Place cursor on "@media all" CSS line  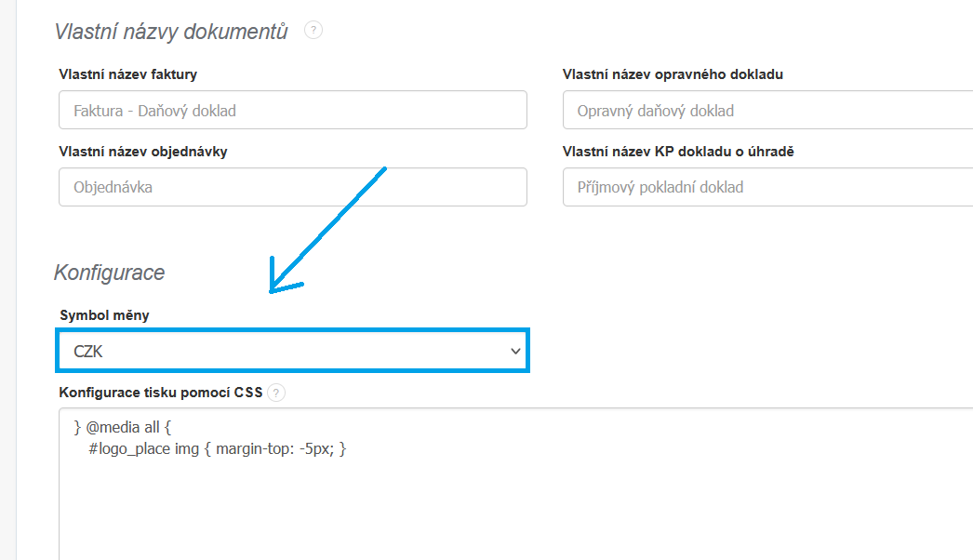coord(129,428)
